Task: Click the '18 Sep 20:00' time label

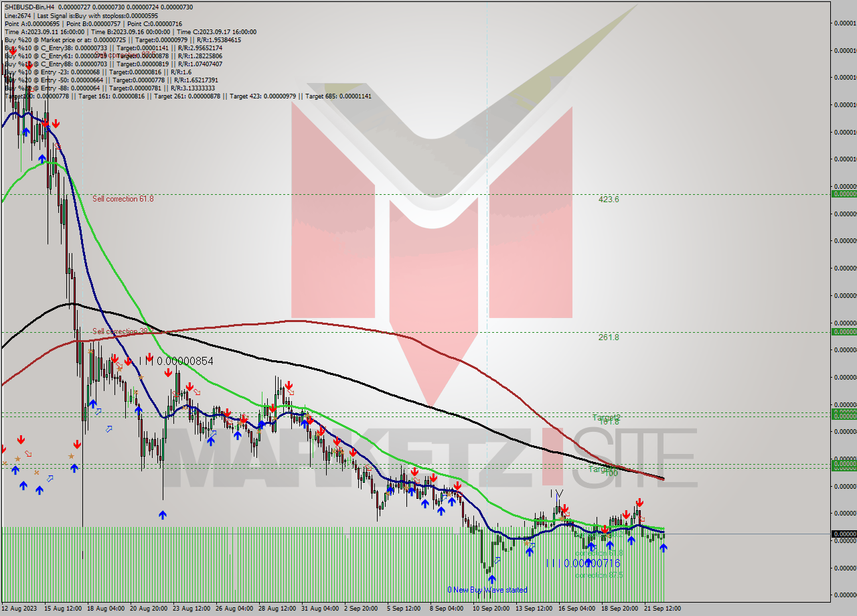Action: click(x=620, y=609)
